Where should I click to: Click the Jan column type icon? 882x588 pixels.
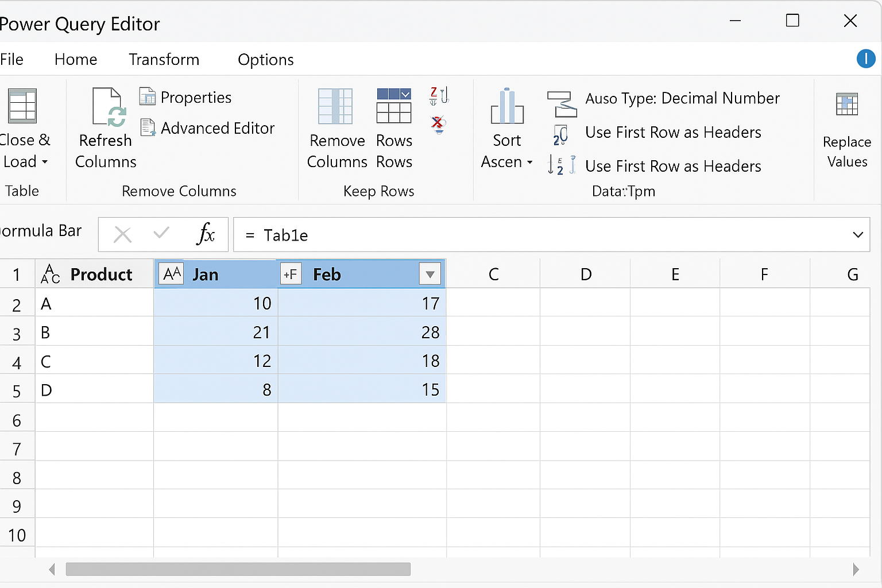click(x=171, y=273)
